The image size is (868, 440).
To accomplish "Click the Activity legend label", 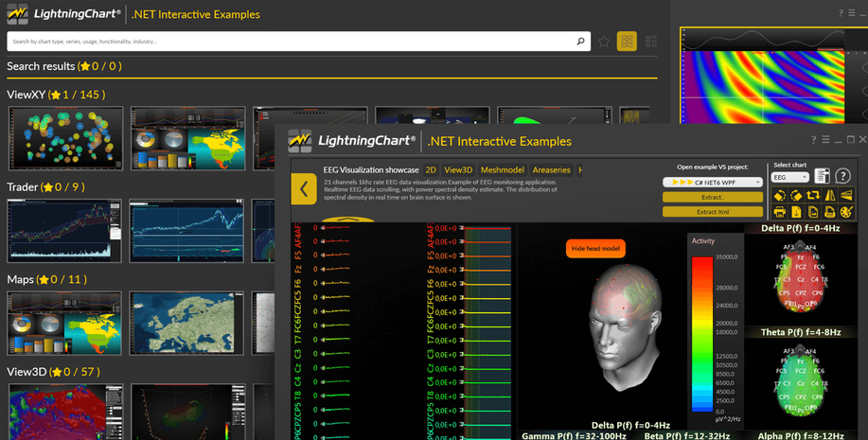I will click(703, 241).
